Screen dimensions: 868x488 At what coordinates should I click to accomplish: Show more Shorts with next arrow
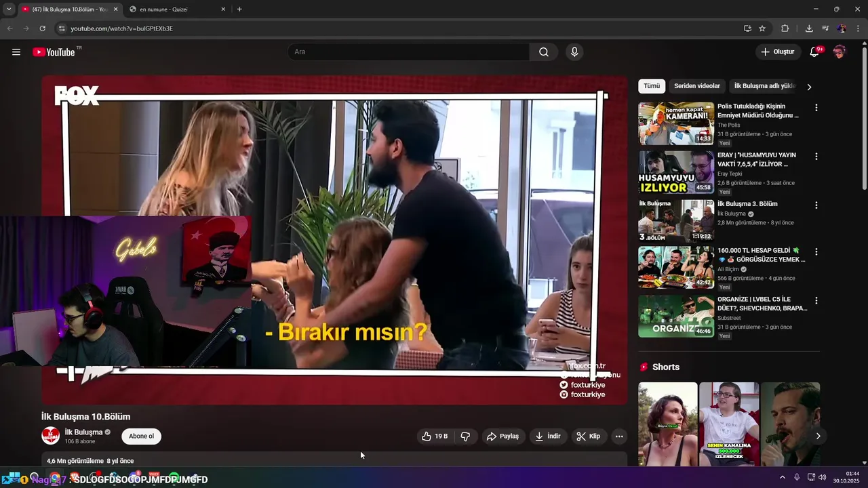[x=818, y=436]
